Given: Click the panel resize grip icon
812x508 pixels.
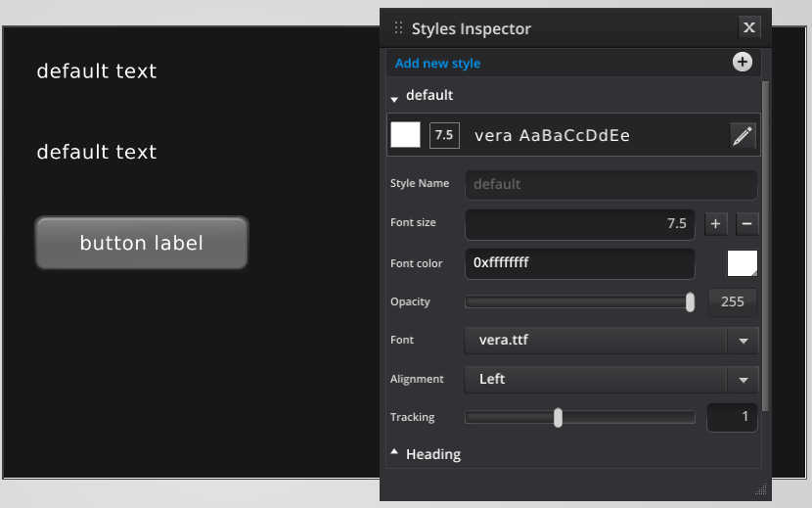Looking at the screenshot, I should tap(761, 488).
